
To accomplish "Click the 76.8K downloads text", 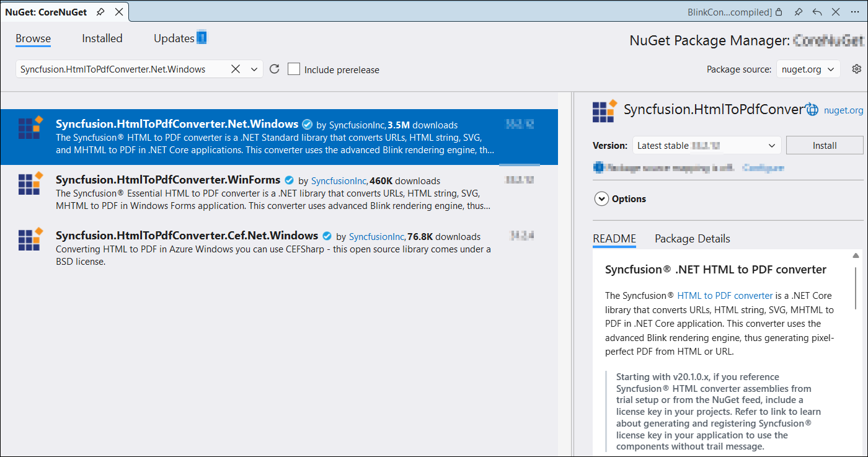I will click(x=444, y=237).
